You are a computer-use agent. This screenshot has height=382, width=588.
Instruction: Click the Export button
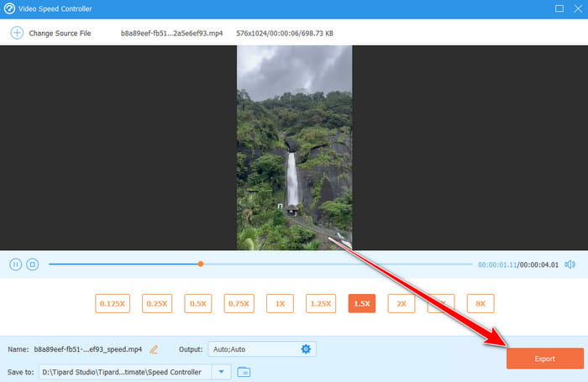click(544, 358)
